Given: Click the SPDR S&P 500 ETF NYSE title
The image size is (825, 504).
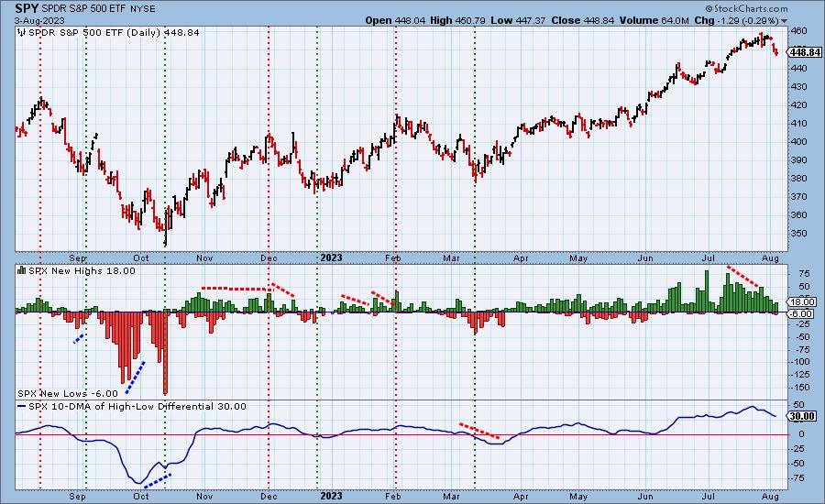Looking at the screenshot, I should 98,9.
